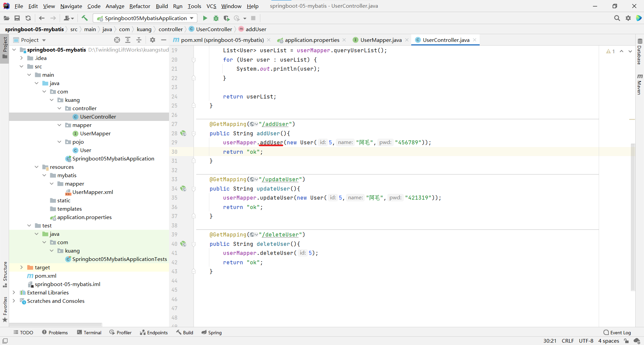644x345 pixels.
Task: Toggle the Project tool window stripe button
Action: 5,48
